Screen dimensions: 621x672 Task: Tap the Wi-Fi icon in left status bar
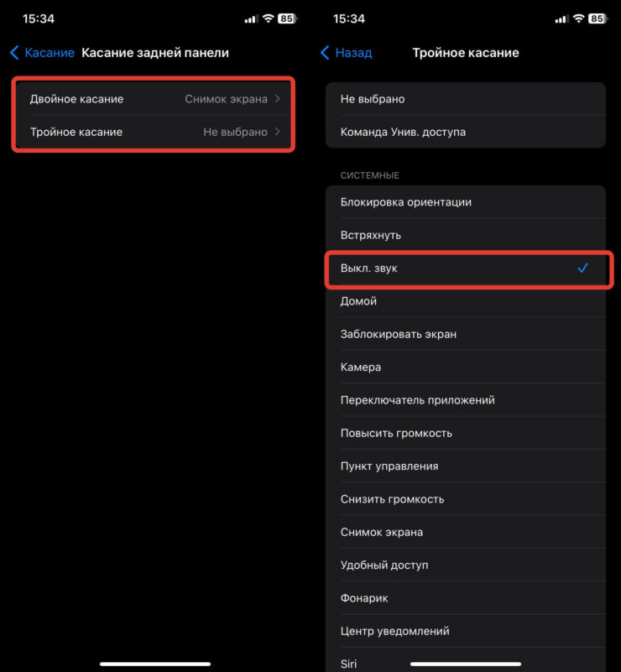(x=269, y=18)
